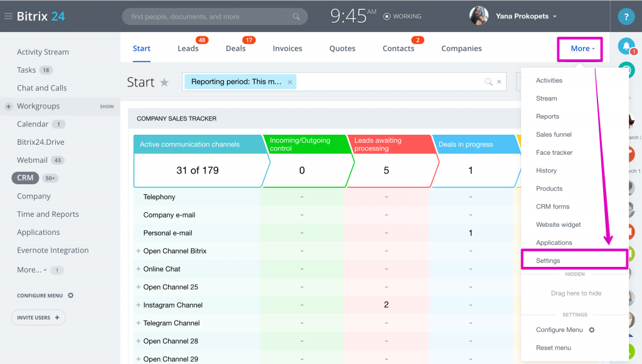Click the search magnifier in the top bar

(296, 17)
